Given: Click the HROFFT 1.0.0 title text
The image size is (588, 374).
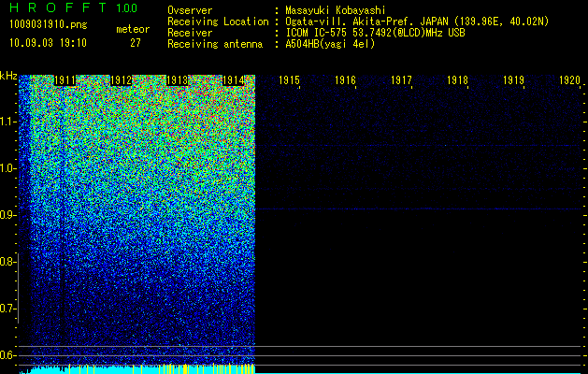Looking at the screenshot, I should pyautogui.click(x=73, y=7).
